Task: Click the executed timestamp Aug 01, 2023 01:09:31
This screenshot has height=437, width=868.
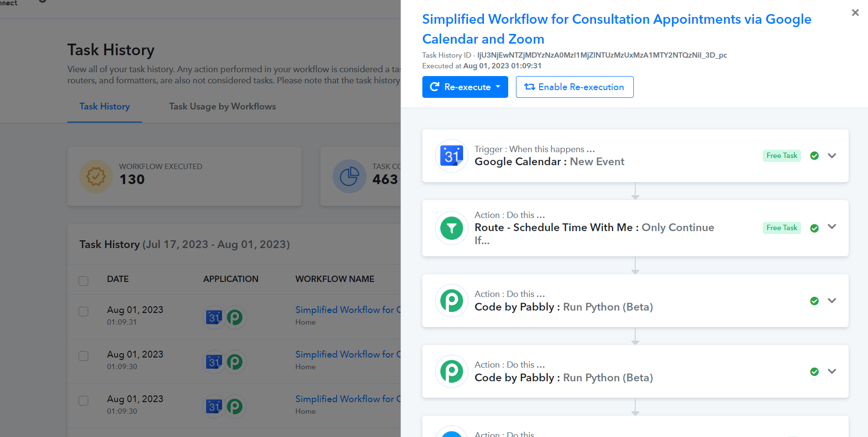Action: coord(502,66)
